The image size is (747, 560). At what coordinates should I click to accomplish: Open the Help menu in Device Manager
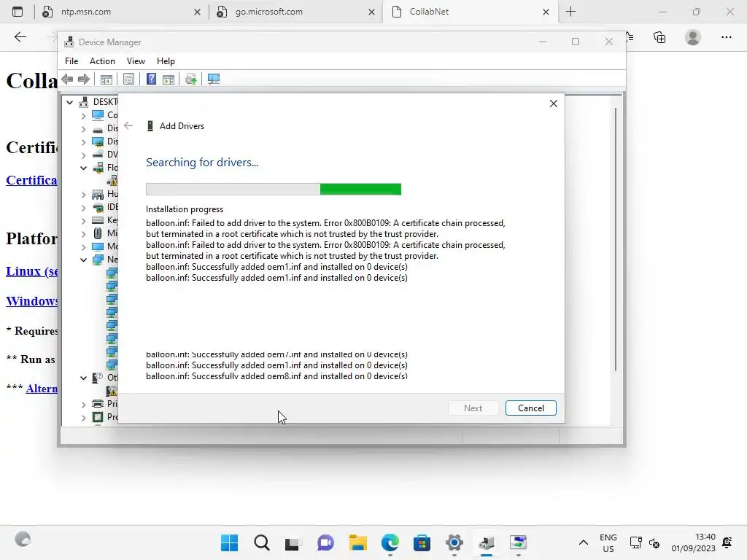pyautogui.click(x=166, y=61)
